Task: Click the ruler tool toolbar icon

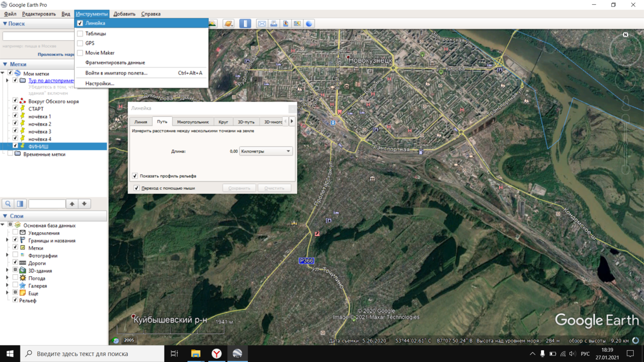Action: 245,24
